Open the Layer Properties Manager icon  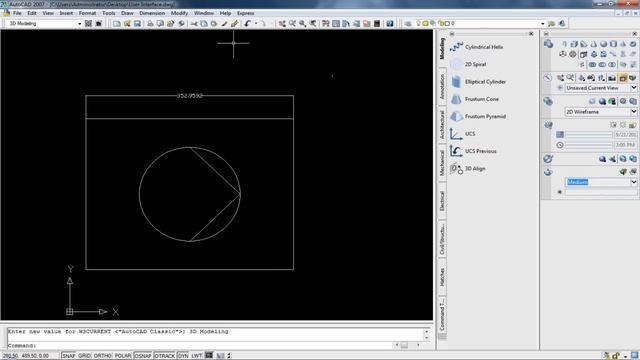coord(408,24)
